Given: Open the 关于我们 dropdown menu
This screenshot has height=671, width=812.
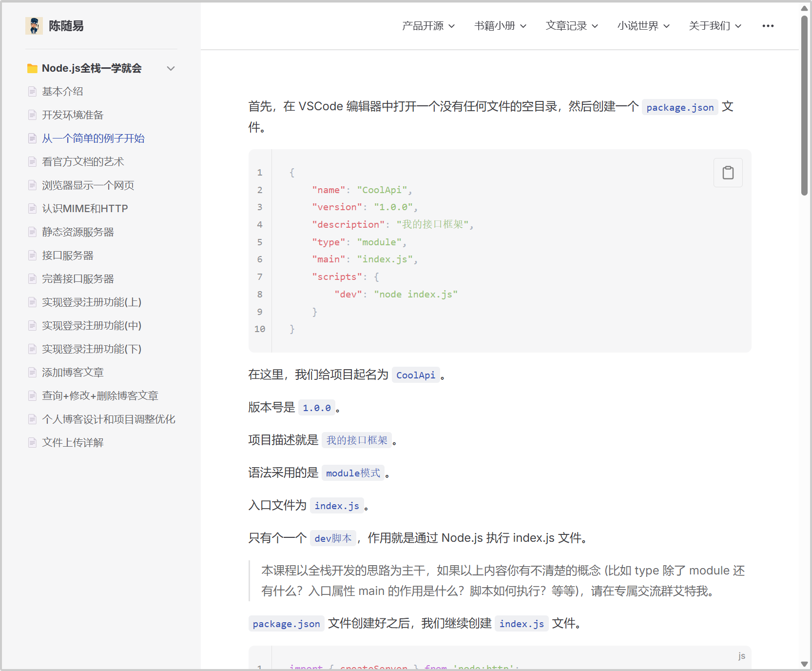Looking at the screenshot, I should (715, 26).
